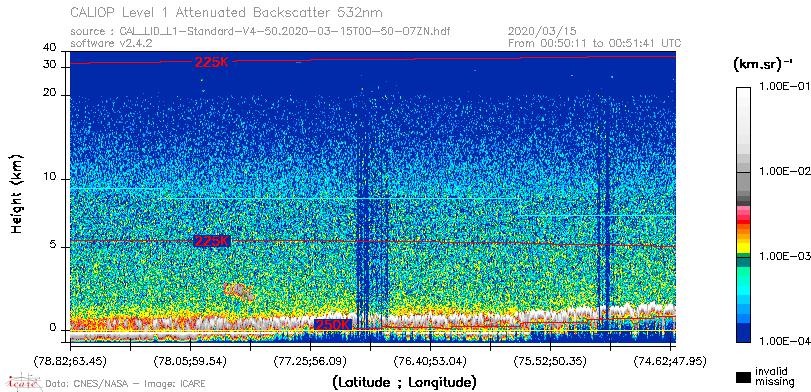Click the 'Data: CNES/NASA - Image: ICARE' credit

125,384
